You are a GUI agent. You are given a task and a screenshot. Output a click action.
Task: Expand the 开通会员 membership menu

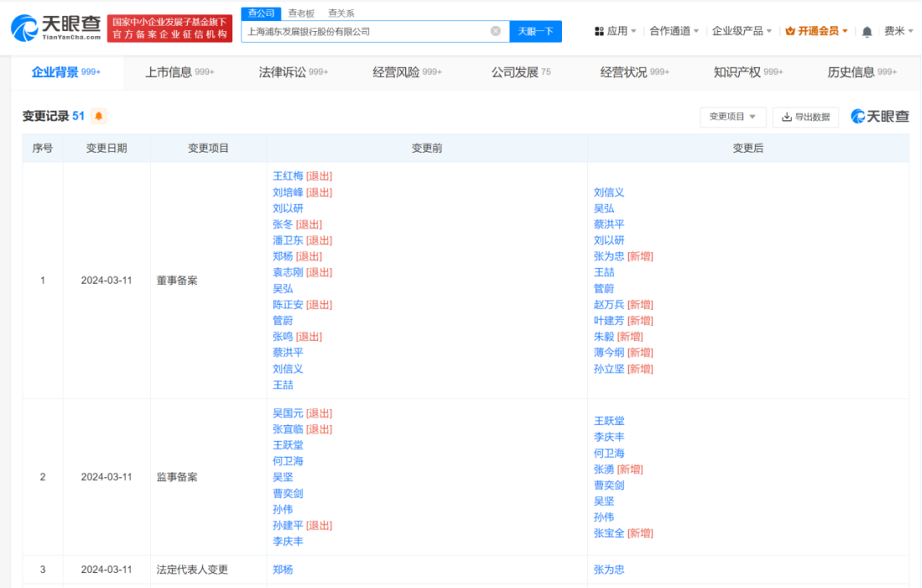(817, 31)
